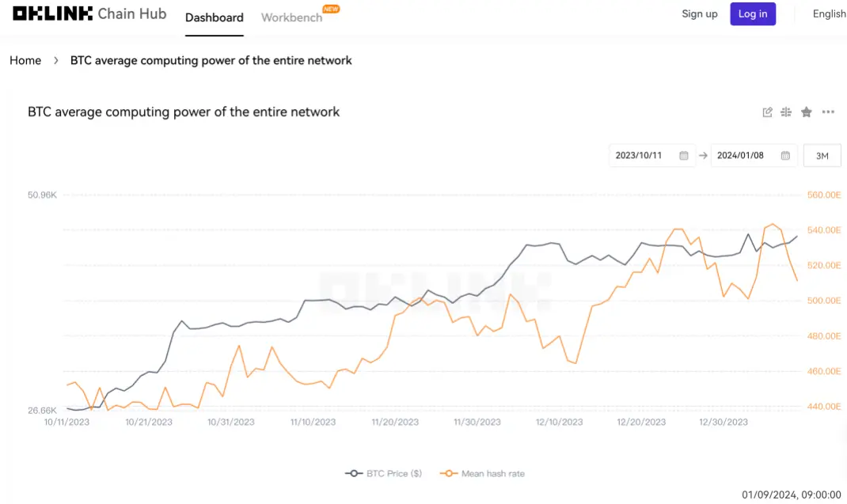Switch to the Workbench tab
This screenshot has height=504, width=847.
coord(291,17)
